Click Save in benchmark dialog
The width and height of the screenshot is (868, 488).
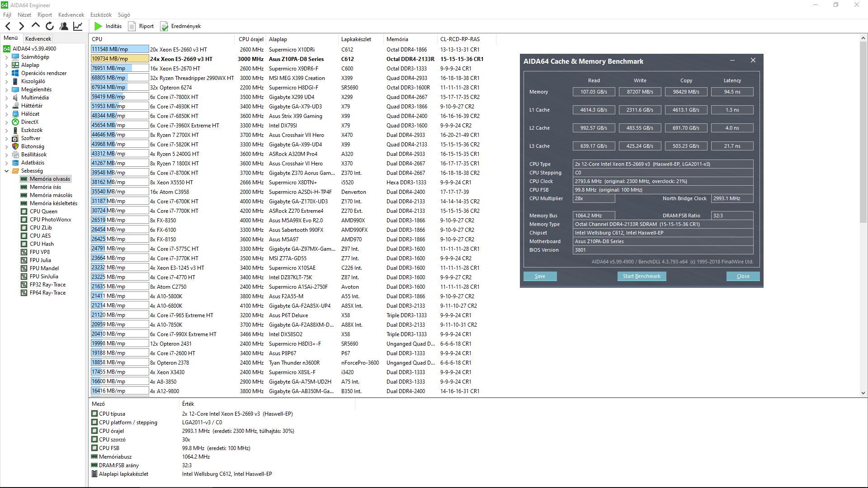540,276
